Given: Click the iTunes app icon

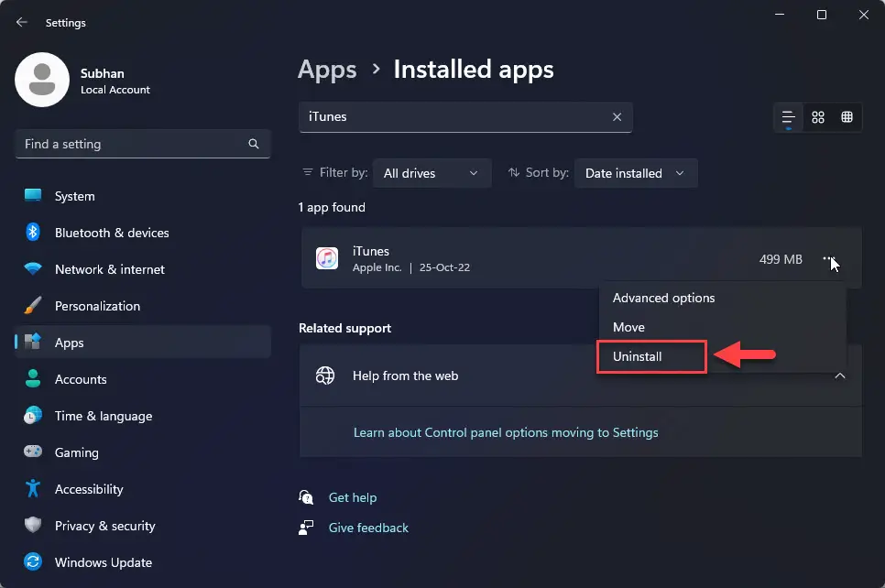Looking at the screenshot, I should point(327,258).
